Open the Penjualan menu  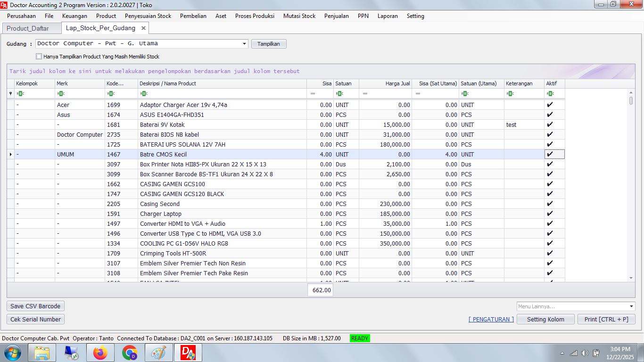pyautogui.click(x=336, y=16)
